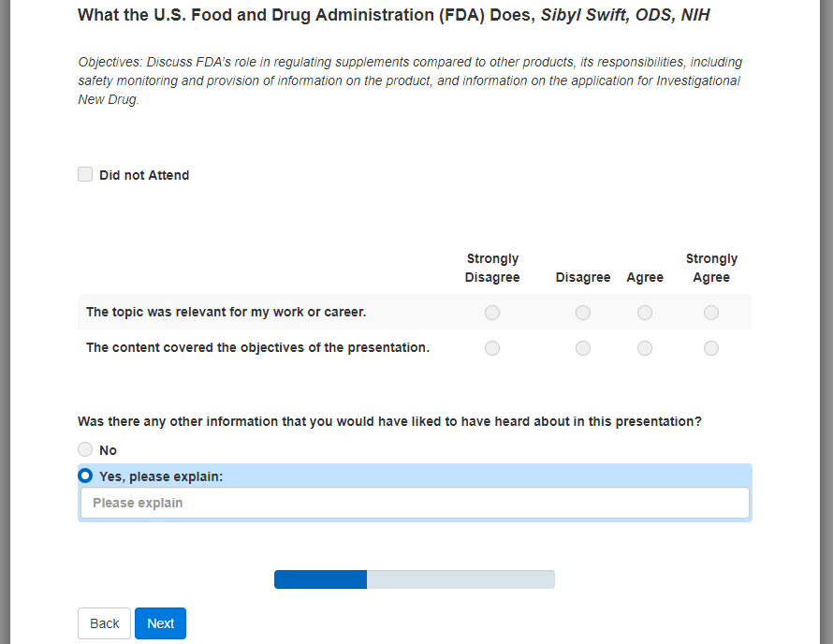
Task: Choose Strongly Agree for topic relevance
Action: [711, 313]
